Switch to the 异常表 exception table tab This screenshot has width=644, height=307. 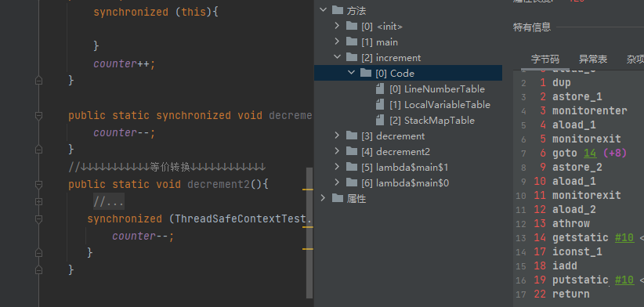593,59
